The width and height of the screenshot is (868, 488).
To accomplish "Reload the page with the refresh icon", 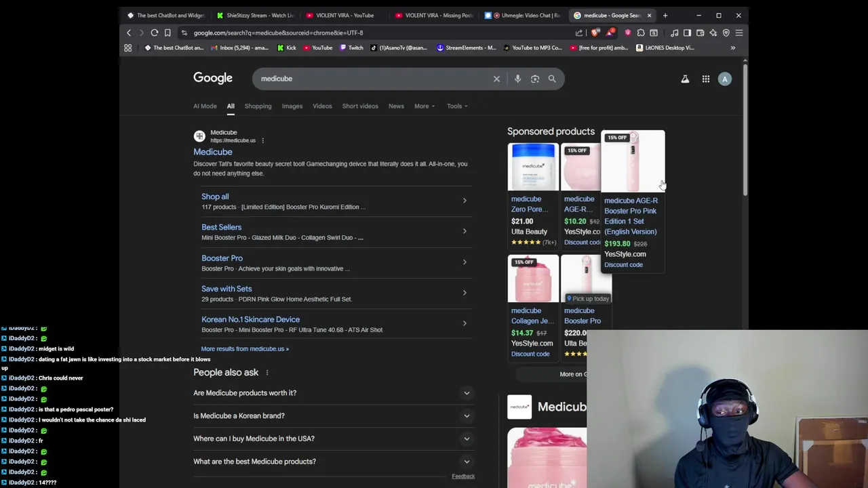I will [155, 33].
